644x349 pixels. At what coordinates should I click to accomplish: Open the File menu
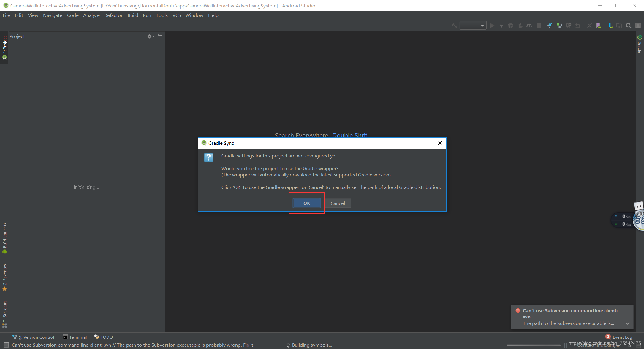[6, 15]
